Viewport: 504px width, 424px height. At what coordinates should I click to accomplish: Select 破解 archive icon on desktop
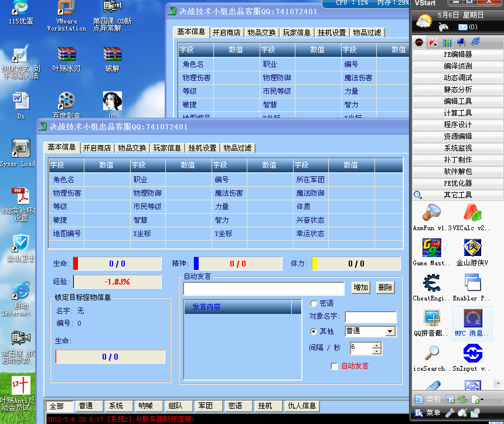pyautogui.click(x=113, y=54)
